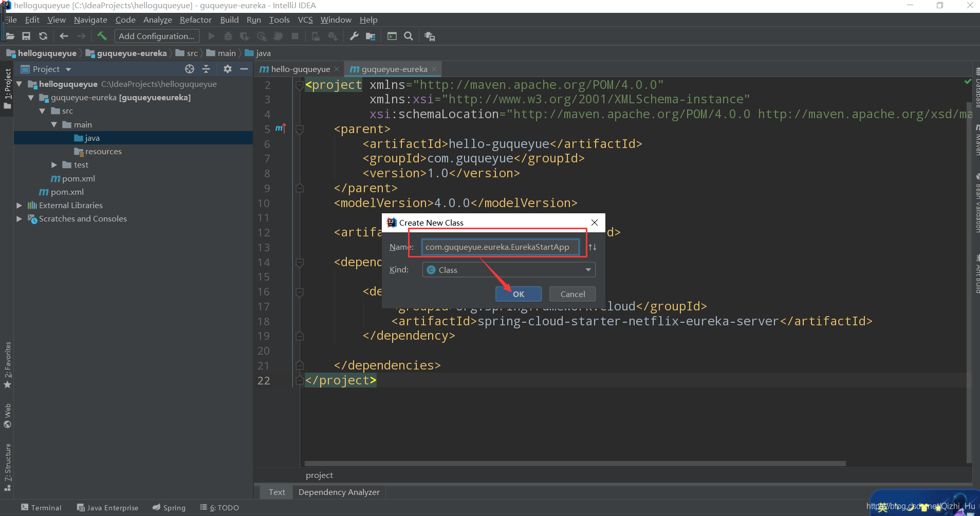The height and width of the screenshot is (516, 980).
Task: Open the Project view dropdown
Action: pyautogui.click(x=68, y=69)
